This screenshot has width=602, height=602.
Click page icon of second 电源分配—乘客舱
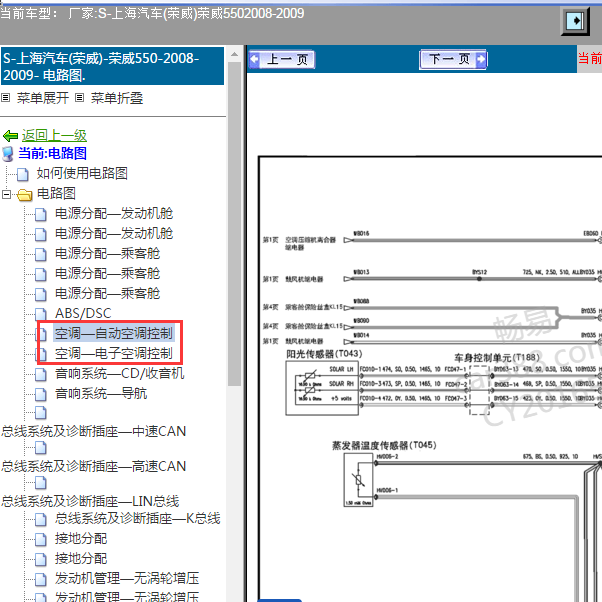pyautogui.click(x=41, y=274)
